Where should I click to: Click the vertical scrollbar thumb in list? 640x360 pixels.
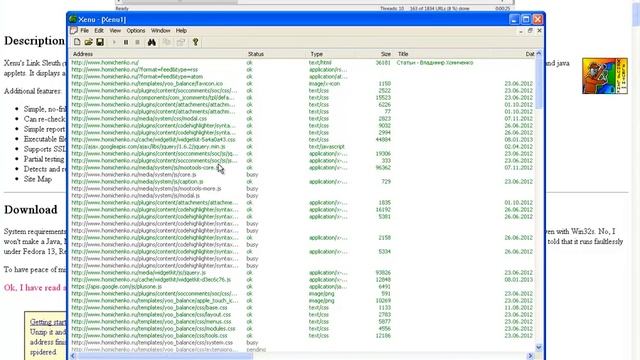coord(539,83)
